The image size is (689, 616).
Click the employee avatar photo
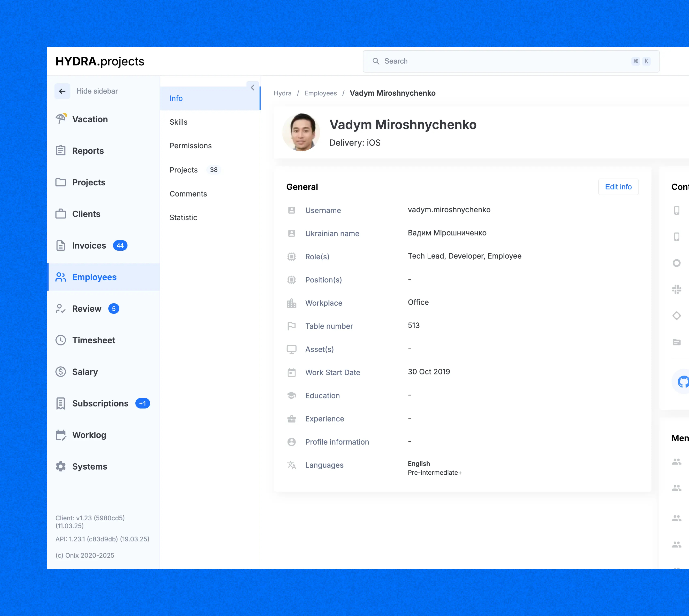(x=301, y=132)
